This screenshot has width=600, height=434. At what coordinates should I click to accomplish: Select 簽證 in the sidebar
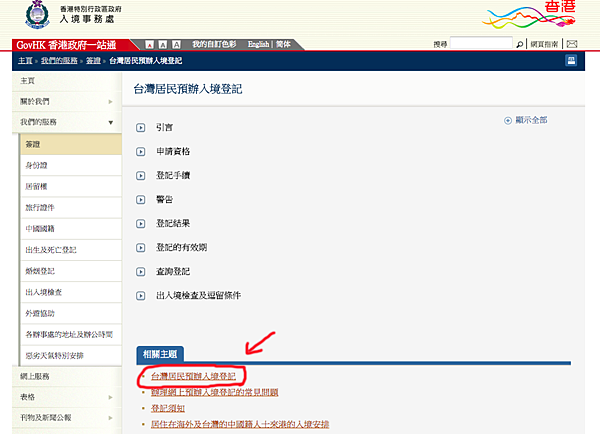71,144
